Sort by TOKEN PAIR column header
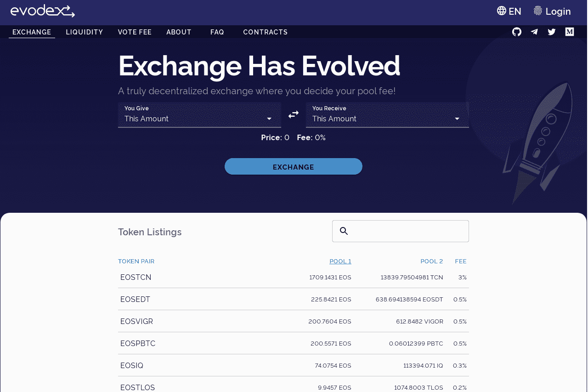 click(136, 261)
